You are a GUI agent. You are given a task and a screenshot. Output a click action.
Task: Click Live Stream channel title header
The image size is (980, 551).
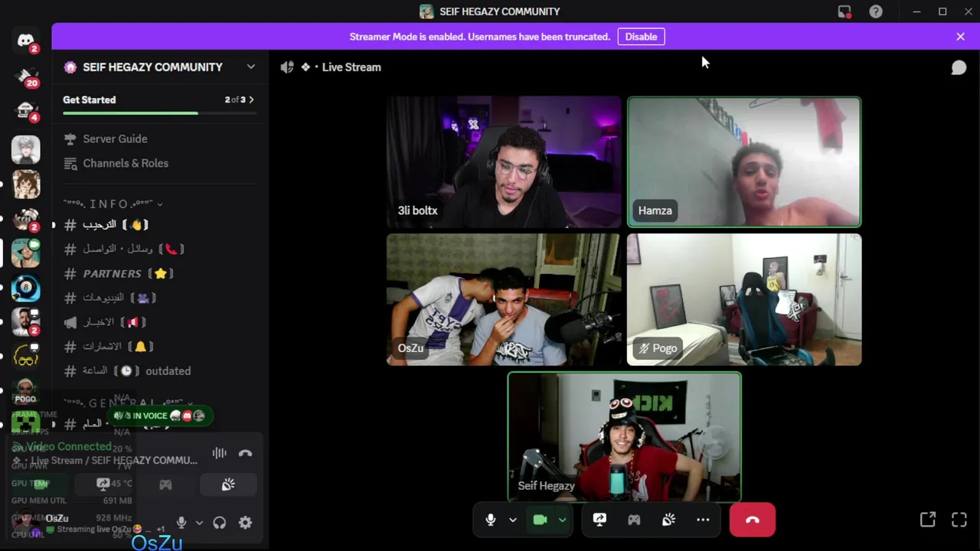tap(351, 67)
